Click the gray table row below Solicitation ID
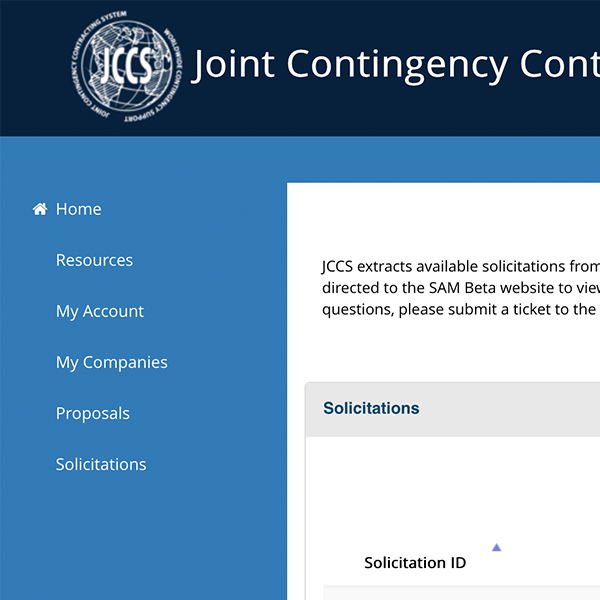 (460, 592)
